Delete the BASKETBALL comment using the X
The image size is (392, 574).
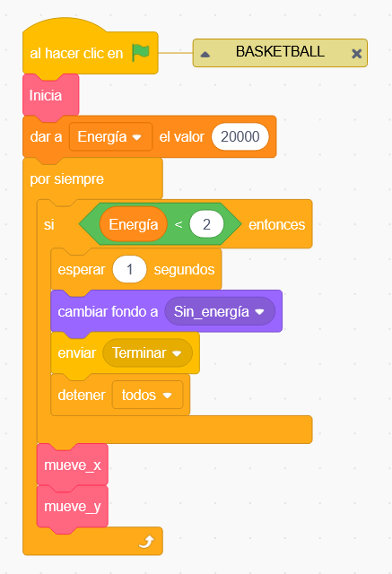(356, 54)
